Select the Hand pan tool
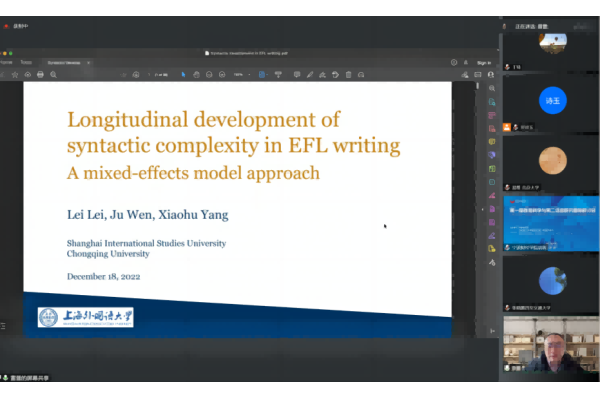The image size is (600, 400). pyautogui.click(x=197, y=74)
